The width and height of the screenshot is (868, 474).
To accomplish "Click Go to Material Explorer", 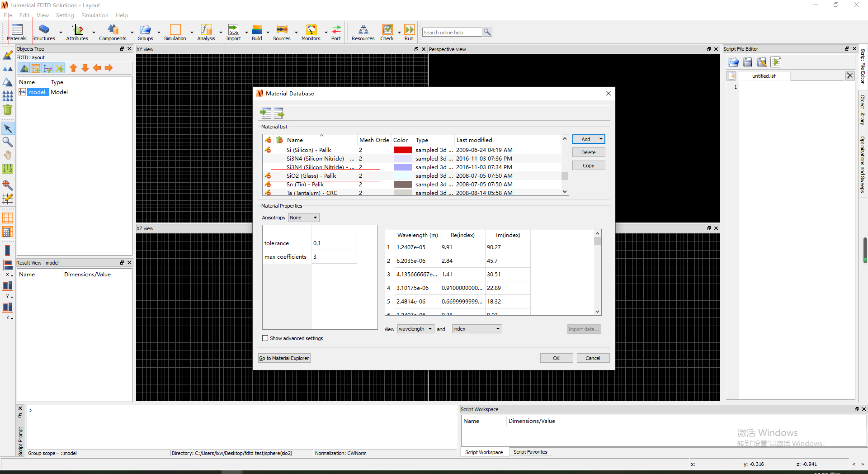I will pos(284,358).
